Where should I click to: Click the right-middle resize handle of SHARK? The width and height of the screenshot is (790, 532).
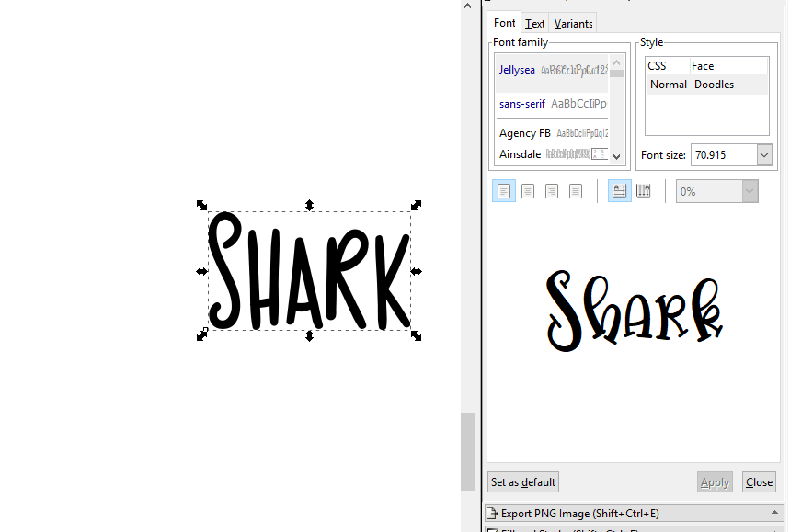[x=417, y=271]
